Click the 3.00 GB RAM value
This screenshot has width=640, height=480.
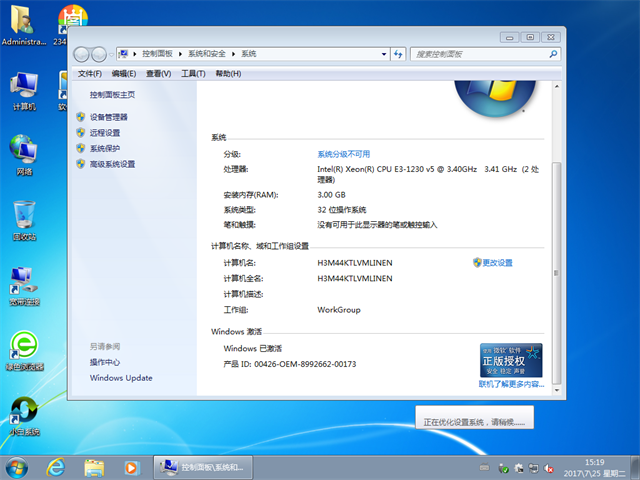coord(331,195)
